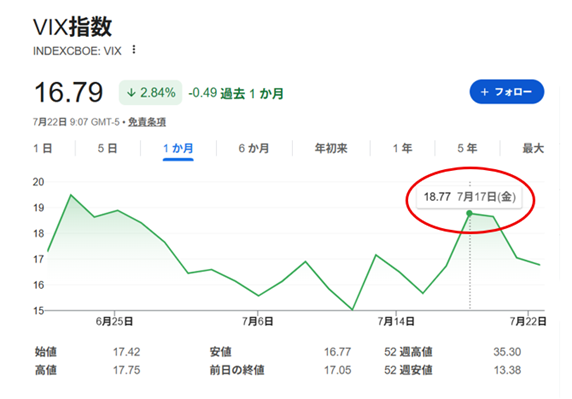Select the 6 か月 range tab
The height and width of the screenshot is (399, 572).
(x=254, y=148)
